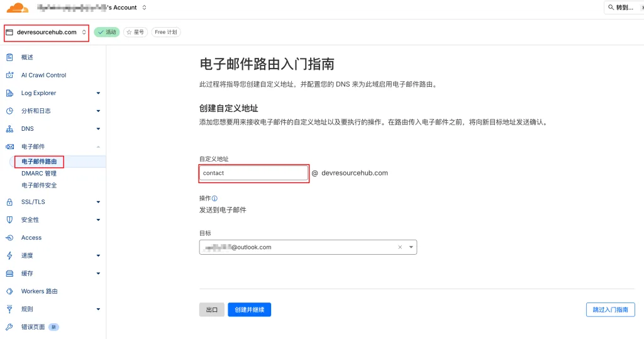The width and height of the screenshot is (644, 339).
Task: Collapse the 电子邮件 section arrow
Action: tap(98, 147)
